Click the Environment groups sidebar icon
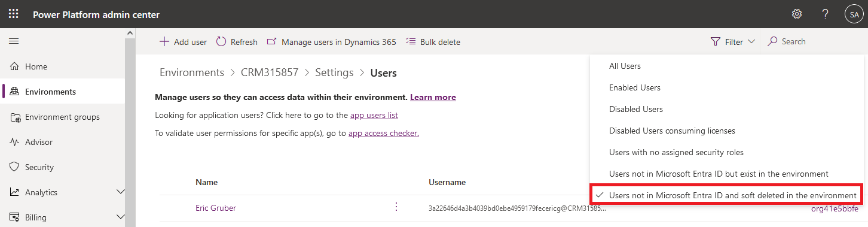868x227 pixels. pyautogui.click(x=16, y=117)
